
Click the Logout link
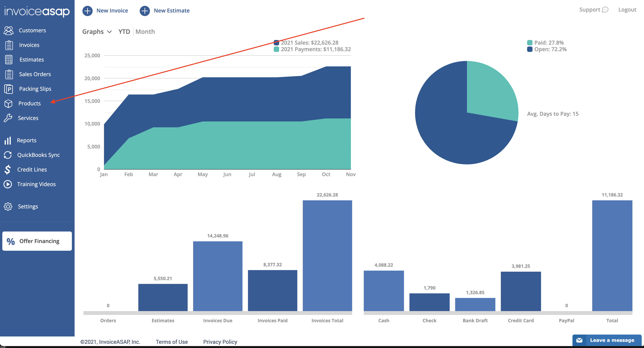(x=627, y=10)
